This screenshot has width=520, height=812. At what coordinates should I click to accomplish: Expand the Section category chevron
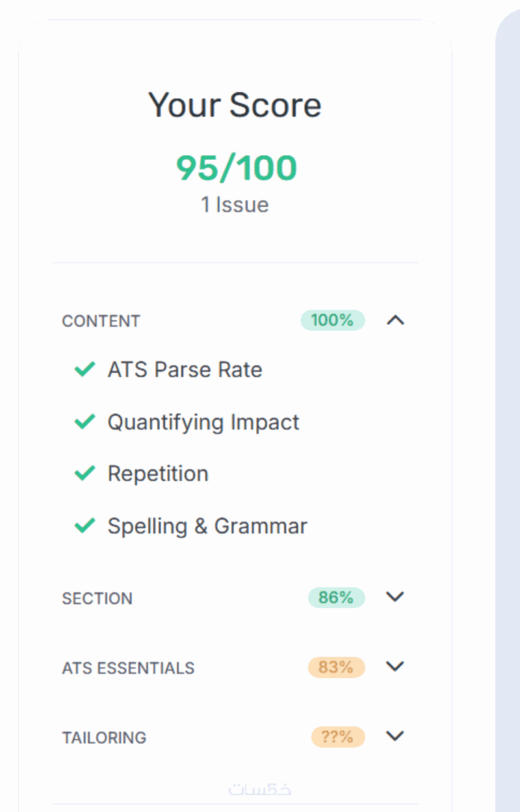pyautogui.click(x=395, y=597)
